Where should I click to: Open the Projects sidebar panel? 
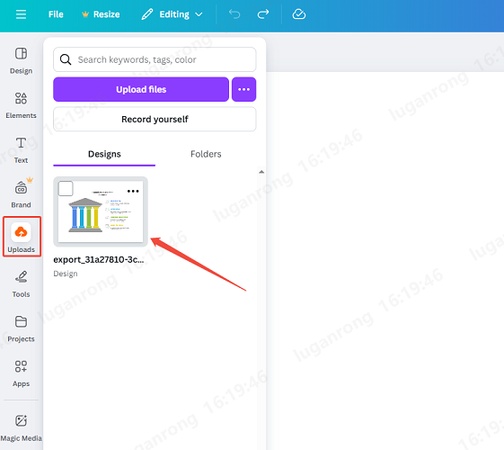click(x=21, y=329)
